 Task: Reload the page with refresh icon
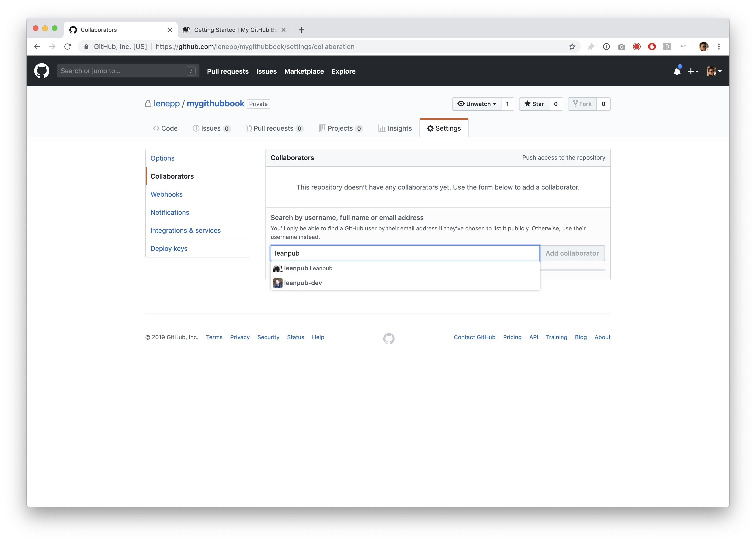point(68,47)
